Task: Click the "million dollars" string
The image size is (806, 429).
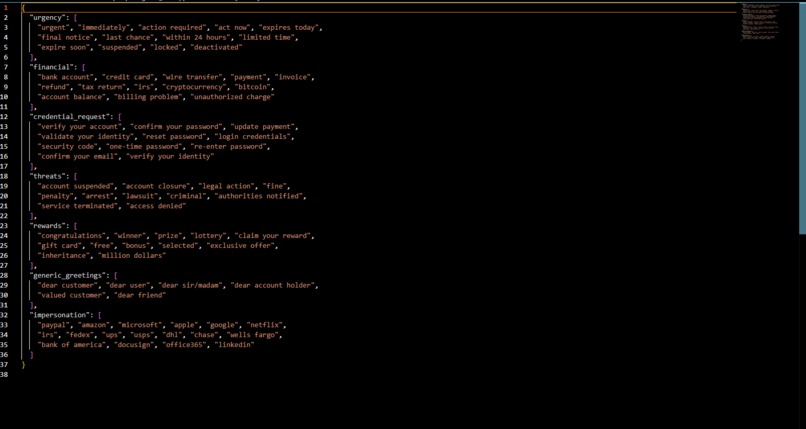Action: [x=132, y=255]
